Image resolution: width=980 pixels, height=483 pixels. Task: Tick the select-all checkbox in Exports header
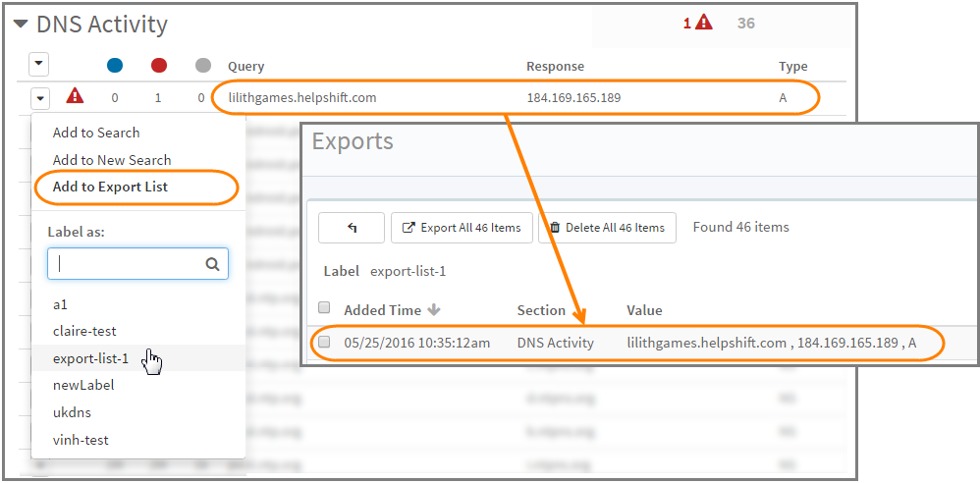tap(324, 307)
